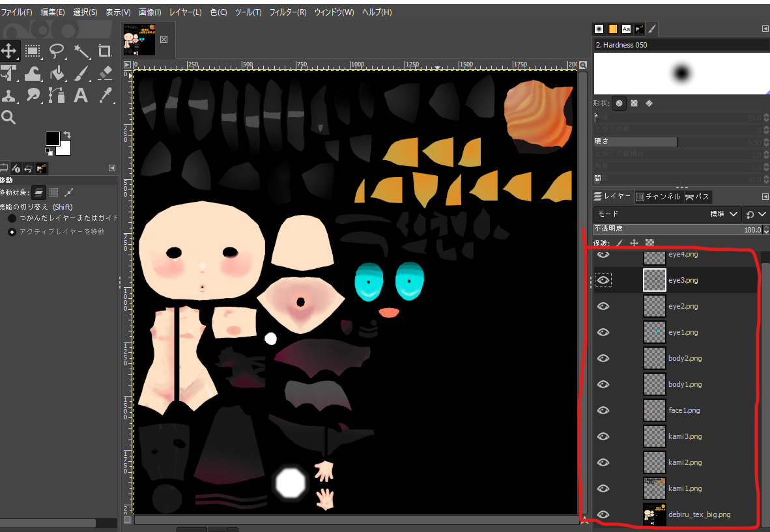Open the ウィンドウ(W) menu
The height and width of the screenshot is (532, 770).
coord(334,12)
